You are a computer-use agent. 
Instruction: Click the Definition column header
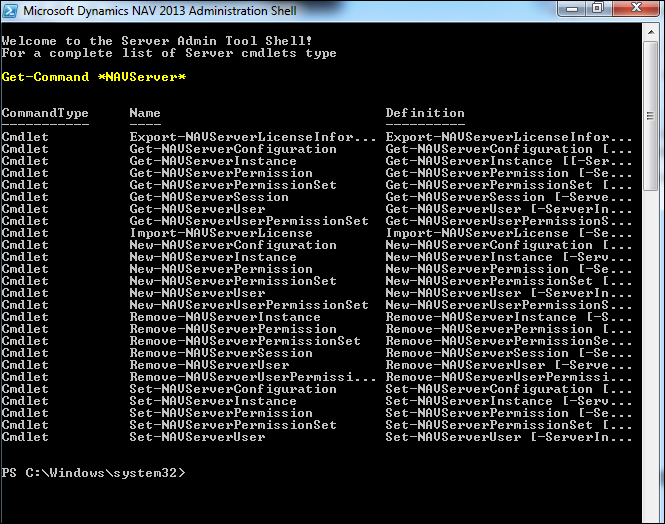[425, 113]
